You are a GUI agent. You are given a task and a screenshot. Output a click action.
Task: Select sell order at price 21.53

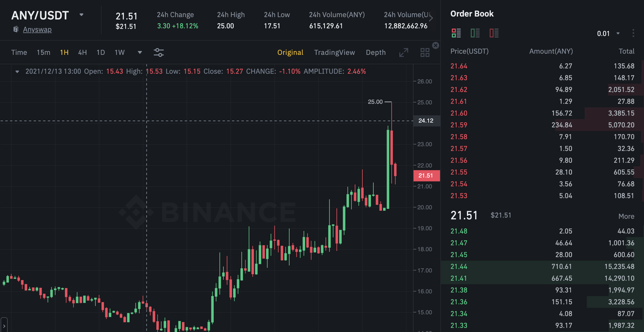(542, 196)
